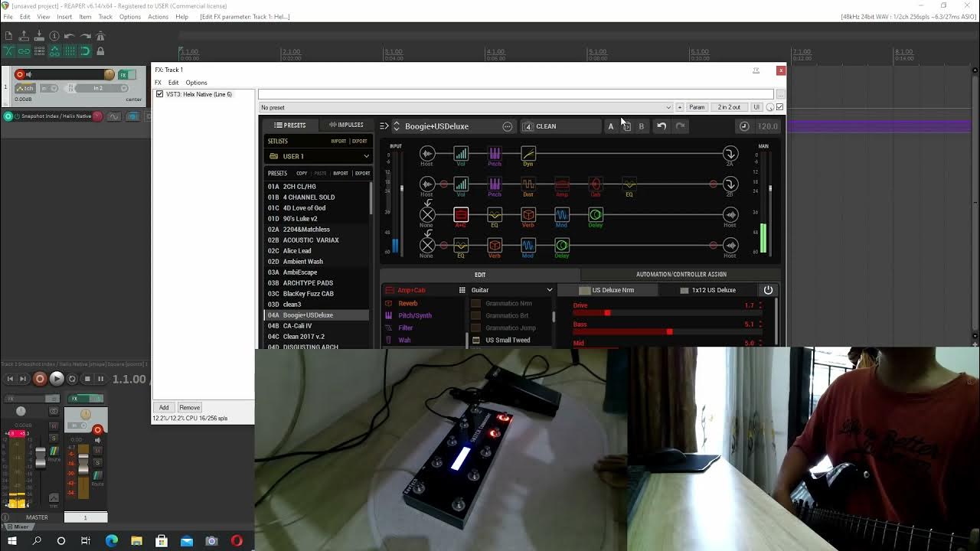Screen dimensions: 980x551
Task: Click the compare copy icon between A and B
Action: click(626, 126)
